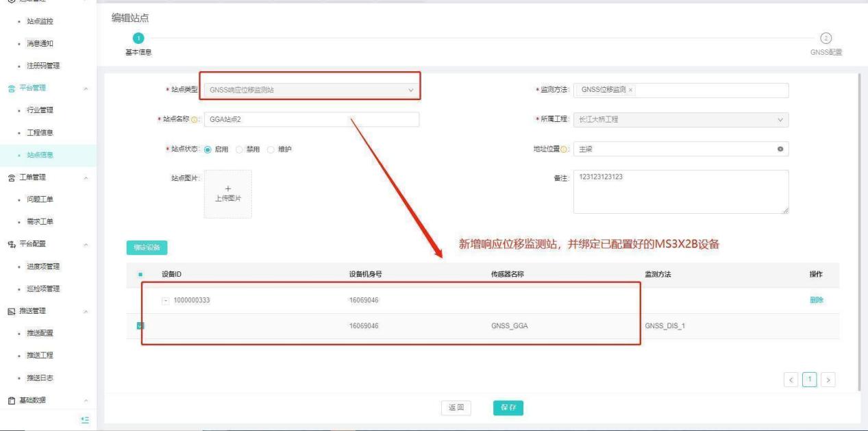
Task: Click into the 备注 text area
Action: tap(680, 192)
